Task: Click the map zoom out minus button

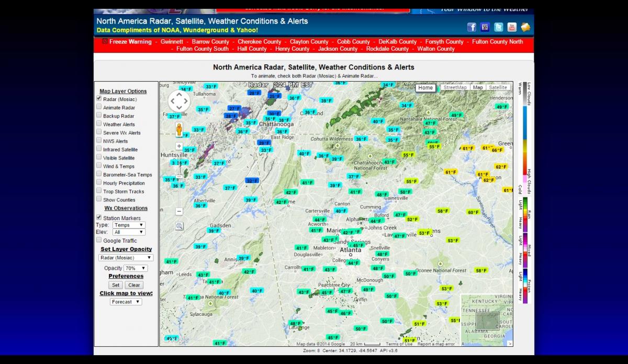Action: tap(179, 211)
